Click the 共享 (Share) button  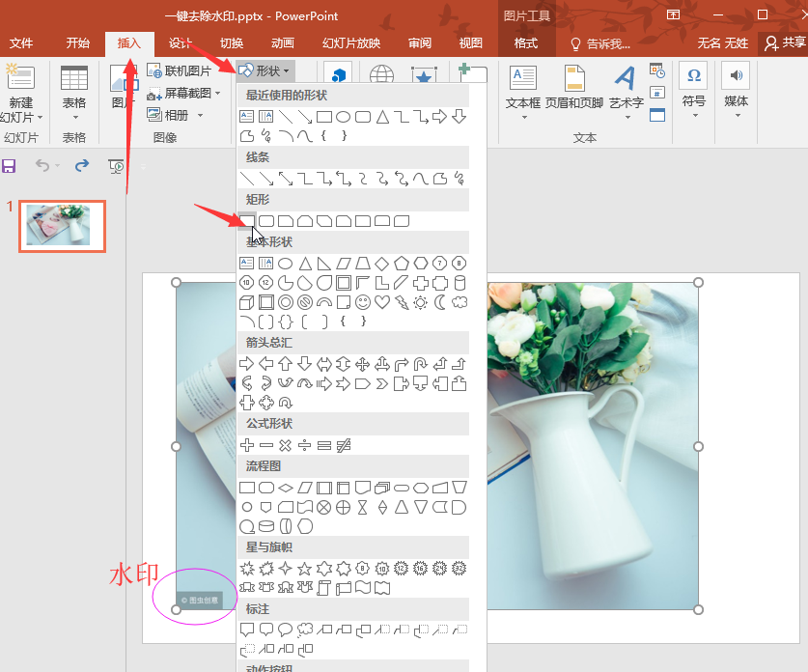(x=786, y=42)
